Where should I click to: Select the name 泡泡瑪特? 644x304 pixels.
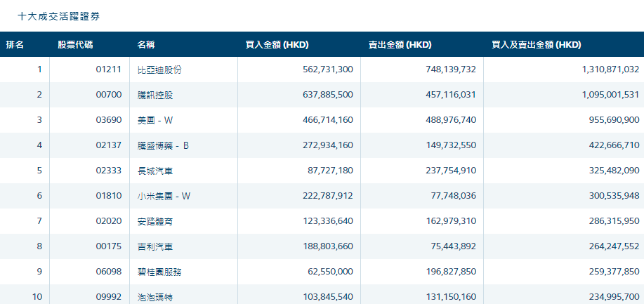click(155, 297)
